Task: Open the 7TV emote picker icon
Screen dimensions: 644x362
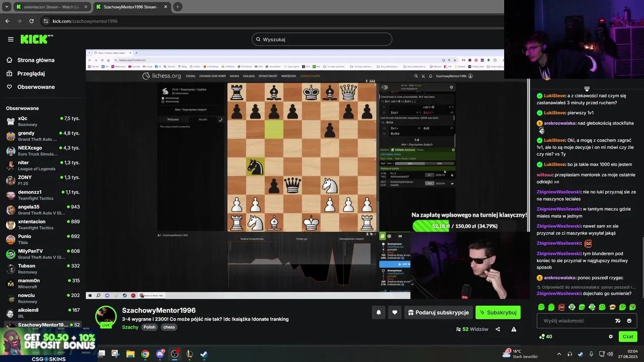Action: coord(618,321)
